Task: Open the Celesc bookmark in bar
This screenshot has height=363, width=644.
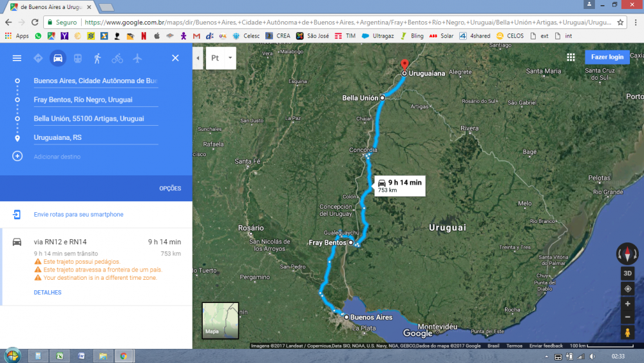Action: (x=247, y=35)
